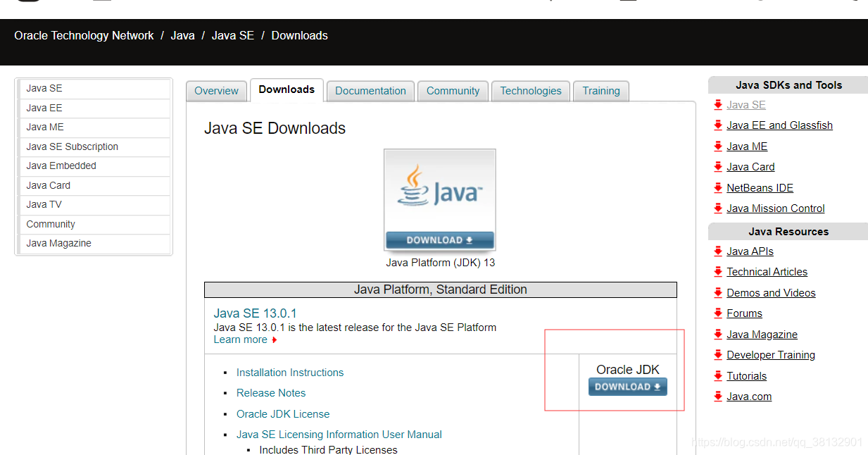Open Java ME in left sidebar
This screenshot has height=455, width=868.
pos(94,127)
